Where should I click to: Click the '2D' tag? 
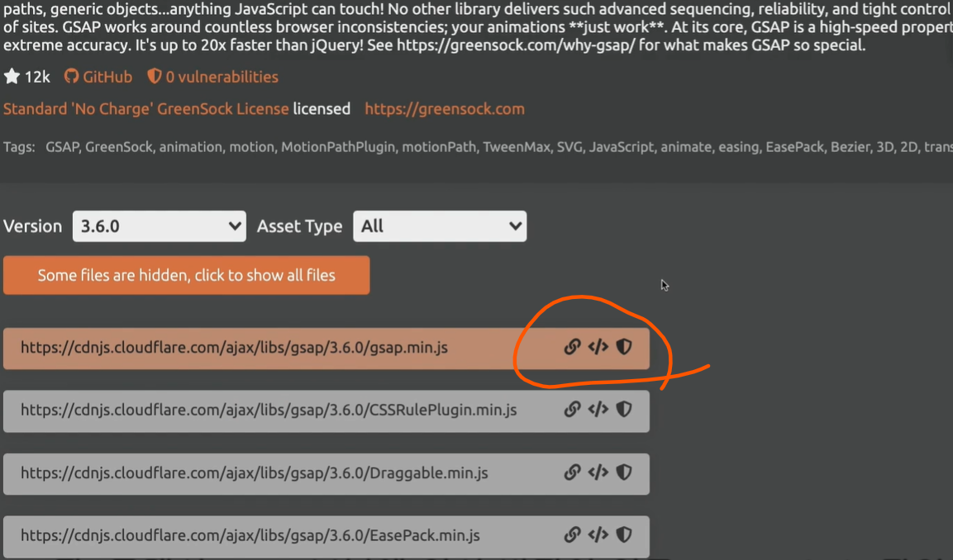pos(908,147)
